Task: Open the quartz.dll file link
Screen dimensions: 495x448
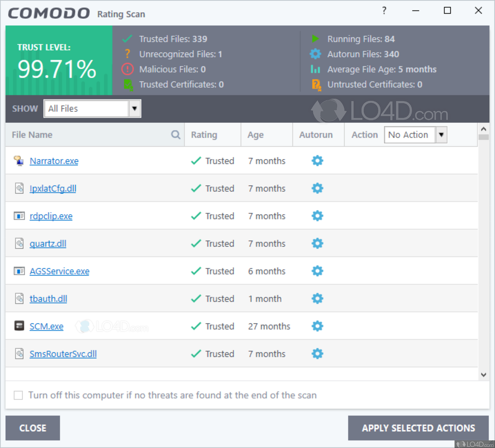Action: tap(48, 243)
